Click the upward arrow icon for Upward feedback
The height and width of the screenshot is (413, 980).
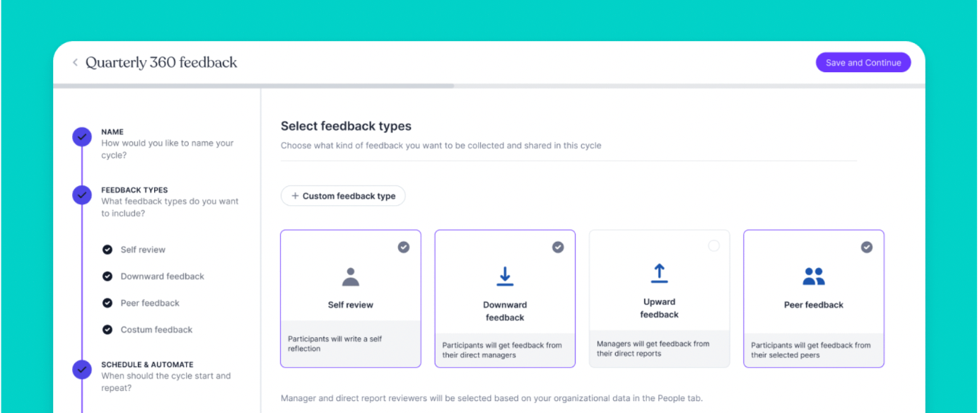click(659, 273)
